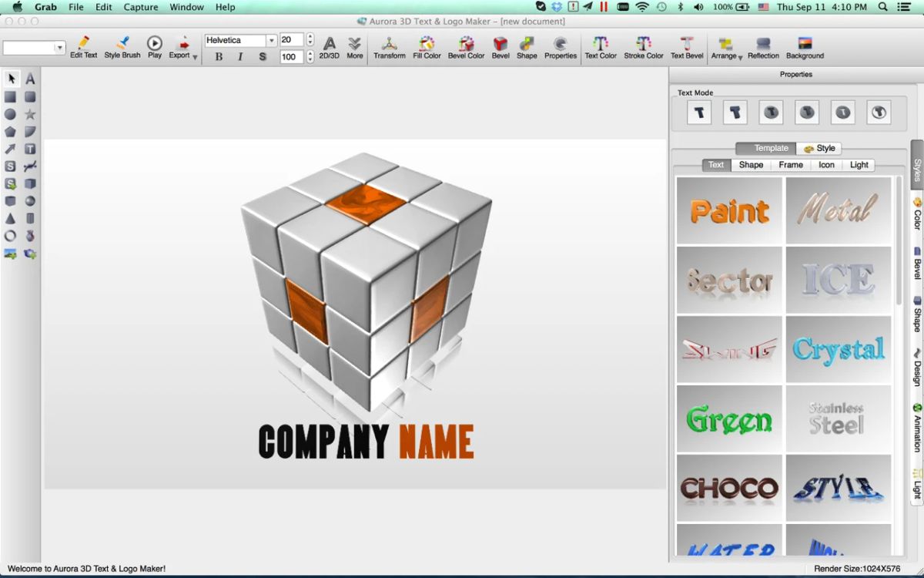
Task: Click the Reflection toolbar icon
Action: [762, 46]
